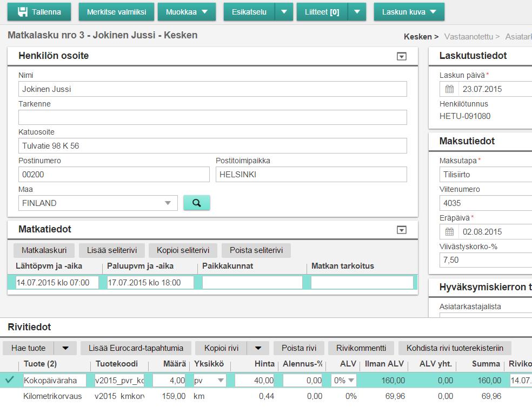The height and width of the screenshot is (413, 532).
Task: Click the Rivikommentti button
Action: [x=361, y=348]
